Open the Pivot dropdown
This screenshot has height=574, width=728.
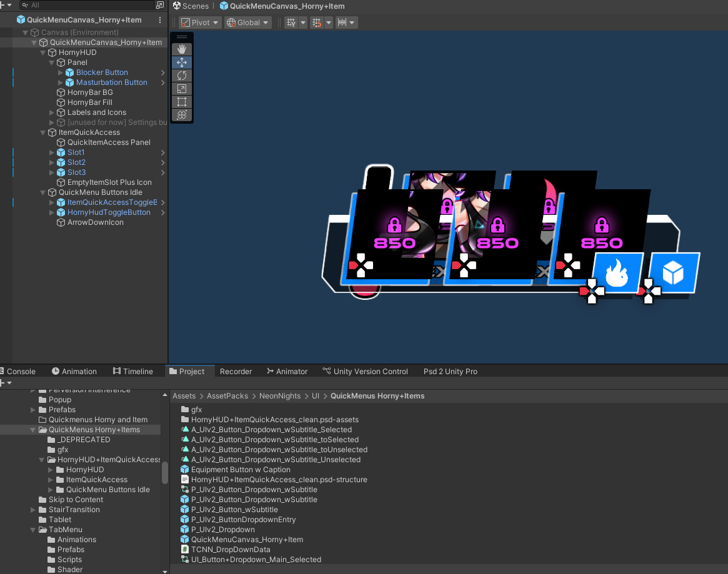(x=201, y=22)
